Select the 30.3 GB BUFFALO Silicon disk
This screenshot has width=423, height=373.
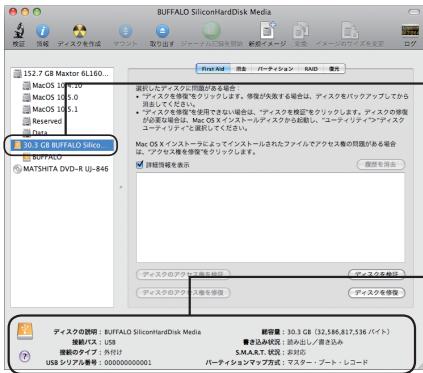[62, 145]
